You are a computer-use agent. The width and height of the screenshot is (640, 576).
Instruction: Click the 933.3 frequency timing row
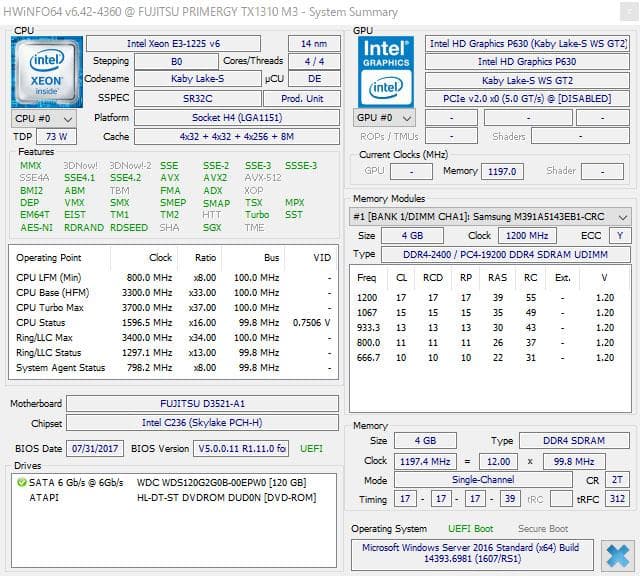click(x=489, y=328)
